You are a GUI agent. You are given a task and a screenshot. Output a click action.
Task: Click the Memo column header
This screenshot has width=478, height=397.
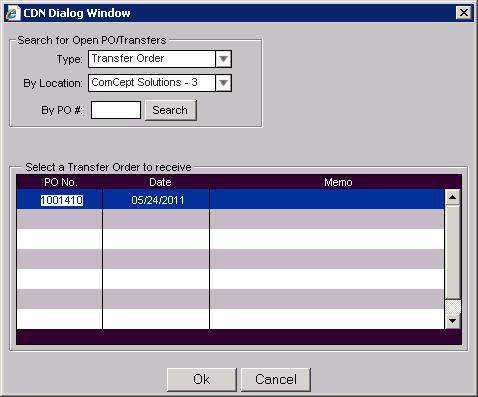coord(338,182)
